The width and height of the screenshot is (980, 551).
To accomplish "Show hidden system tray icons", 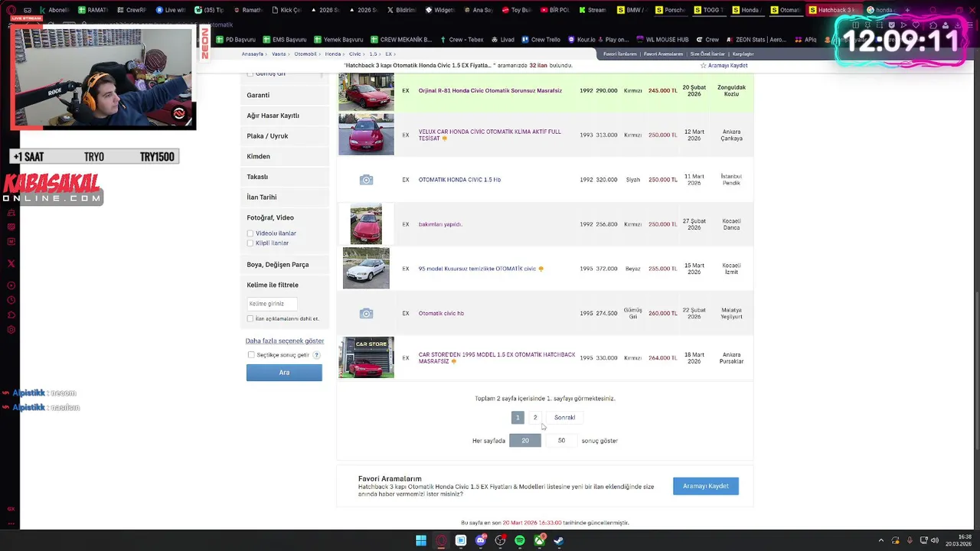I will click(x=880, y=540).
